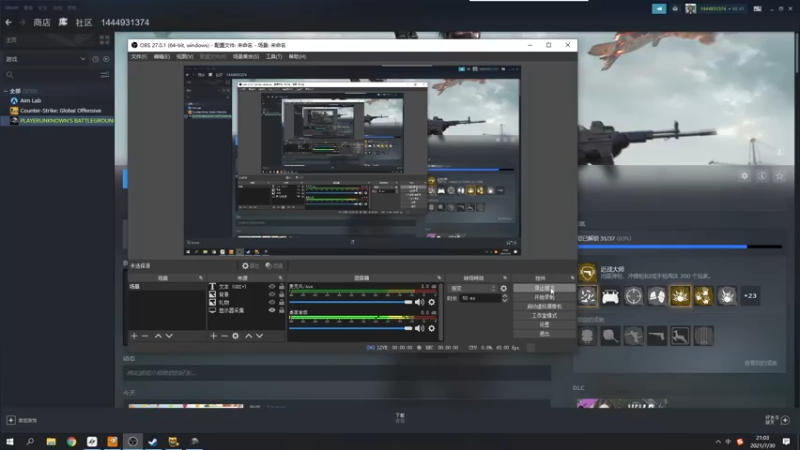Move source down in OBS Sources panel

click(x=260, y=336)
